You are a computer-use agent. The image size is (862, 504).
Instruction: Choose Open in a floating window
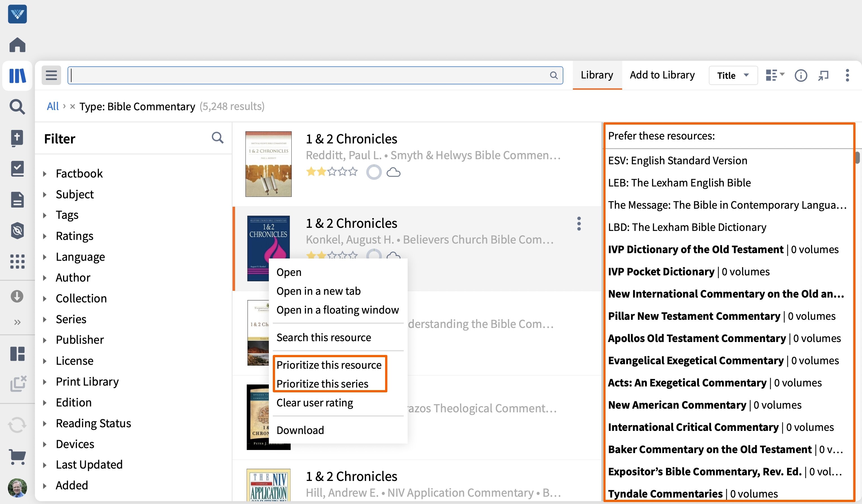click(338, 310)
